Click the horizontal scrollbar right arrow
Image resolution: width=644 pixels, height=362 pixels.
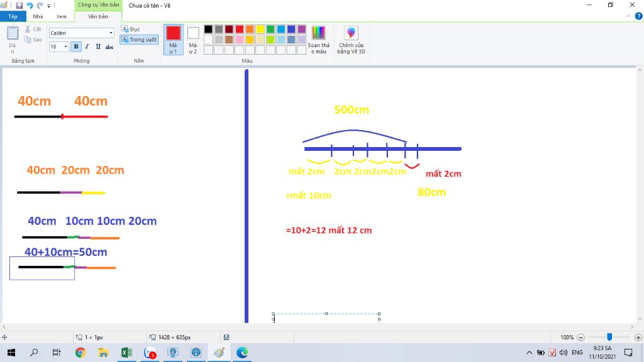(x=633, y=327)
